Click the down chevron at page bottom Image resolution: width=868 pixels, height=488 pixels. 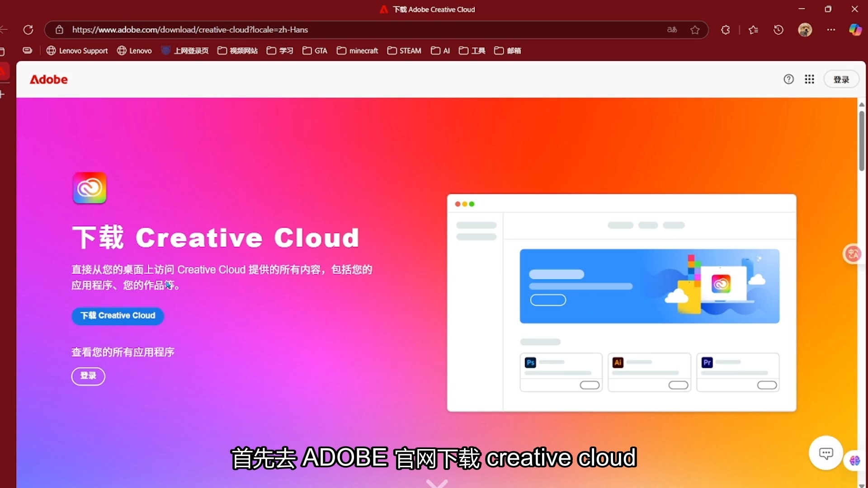coord(437,483)
